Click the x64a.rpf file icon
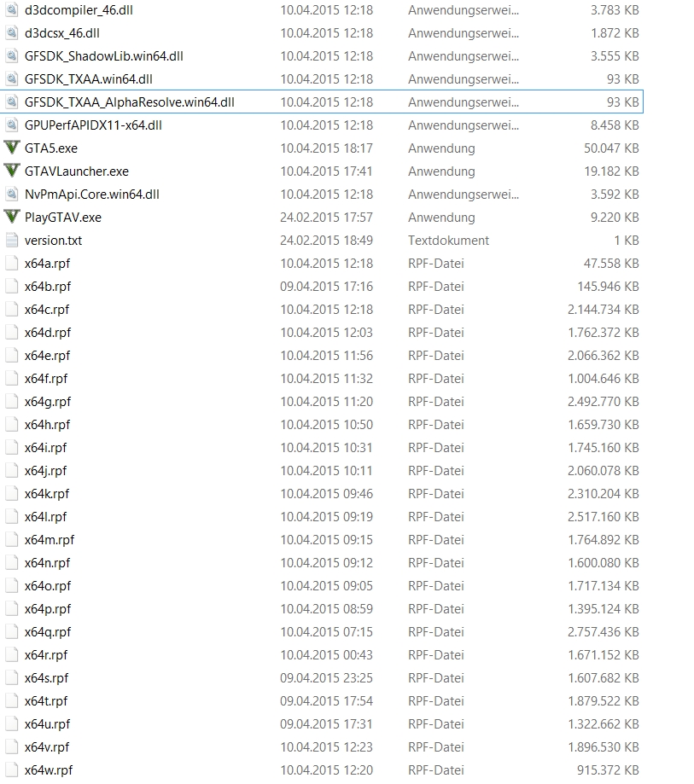This screenshot has height=784, width=694. (11, 263)
